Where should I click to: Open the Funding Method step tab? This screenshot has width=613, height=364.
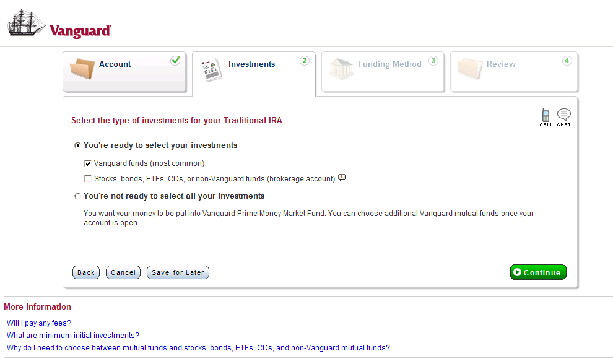pos(389,64)
